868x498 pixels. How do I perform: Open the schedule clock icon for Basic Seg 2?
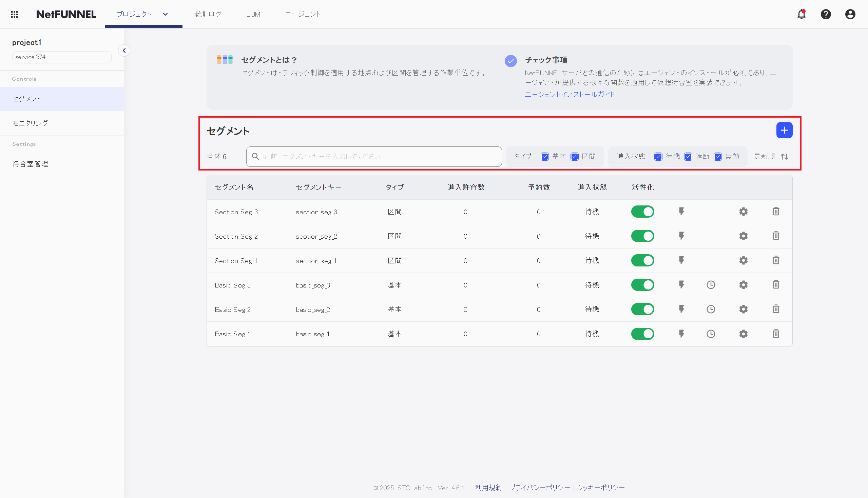(711, 309)
